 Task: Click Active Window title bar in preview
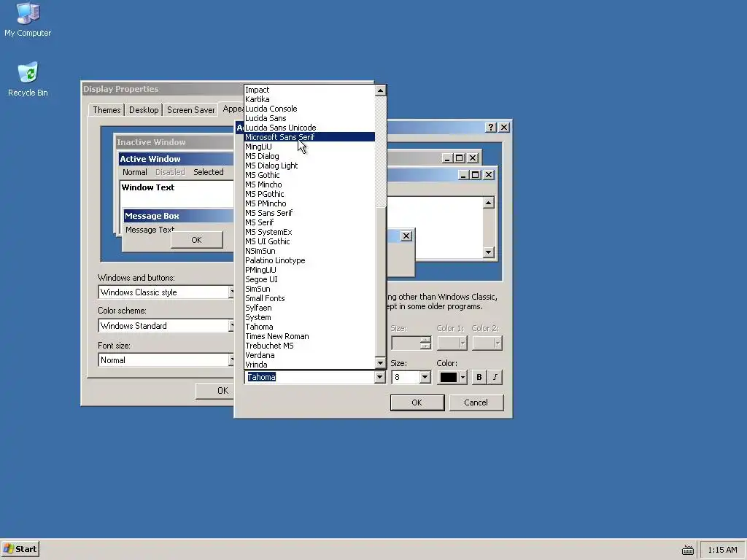click(176, 159)
